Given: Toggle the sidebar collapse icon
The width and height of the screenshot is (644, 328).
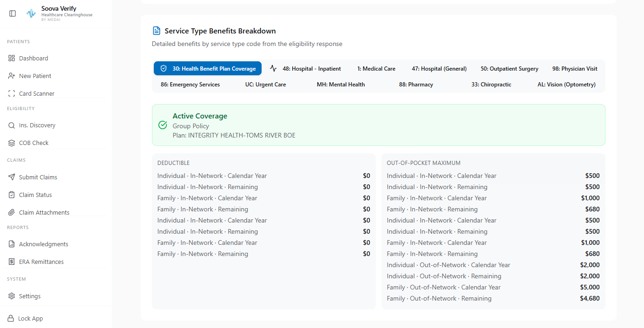Looking at the screenshot, I should pos(13,13).
